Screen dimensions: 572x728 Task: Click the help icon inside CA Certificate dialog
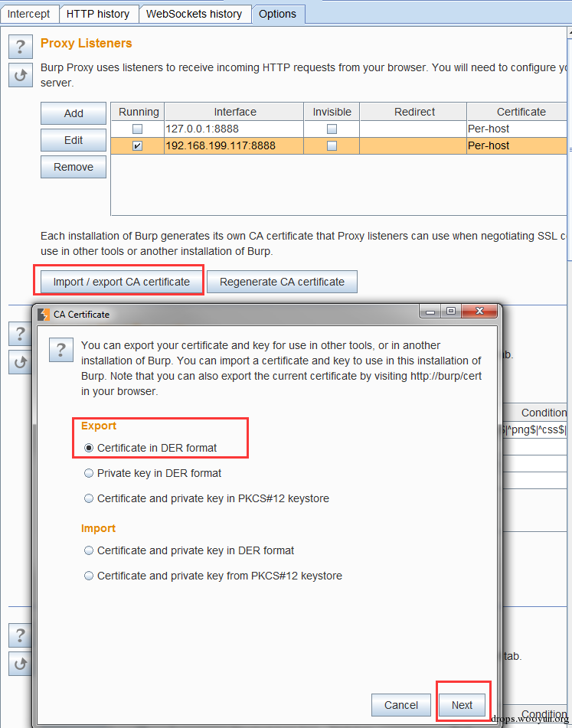[x=60, y=350]
